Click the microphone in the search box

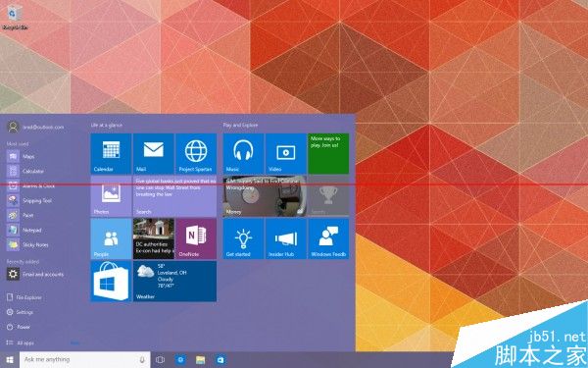tap(142, 360)
